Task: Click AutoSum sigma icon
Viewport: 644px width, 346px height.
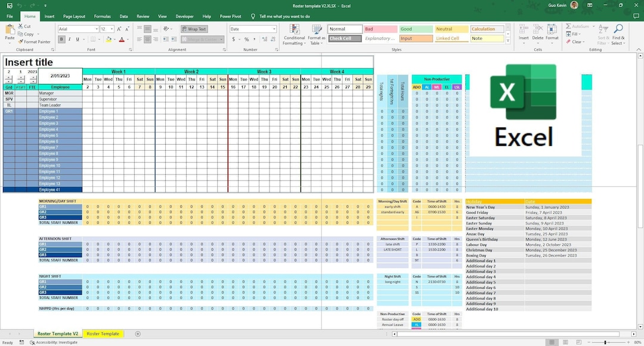Action: click(x=568, y=26)
